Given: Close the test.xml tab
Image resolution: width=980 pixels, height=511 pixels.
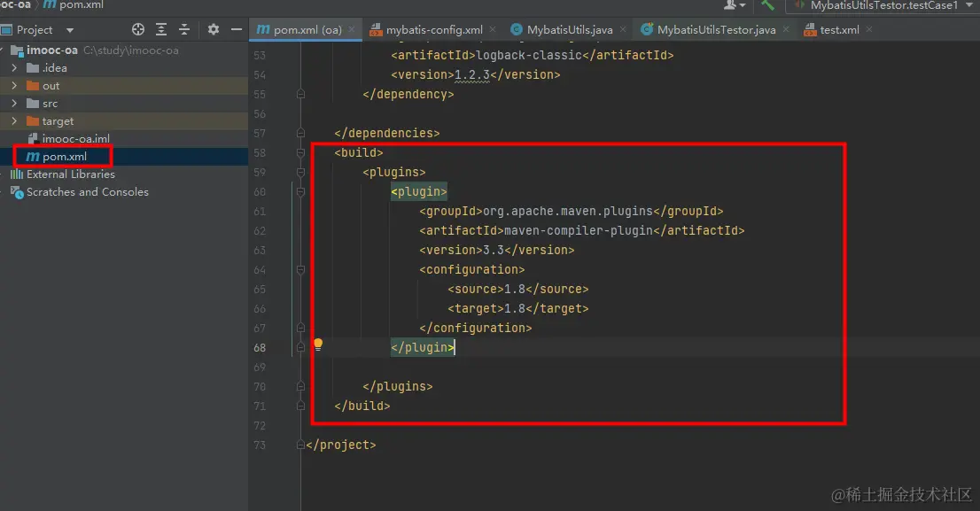Looking at the screenshot, I should 869,29.
